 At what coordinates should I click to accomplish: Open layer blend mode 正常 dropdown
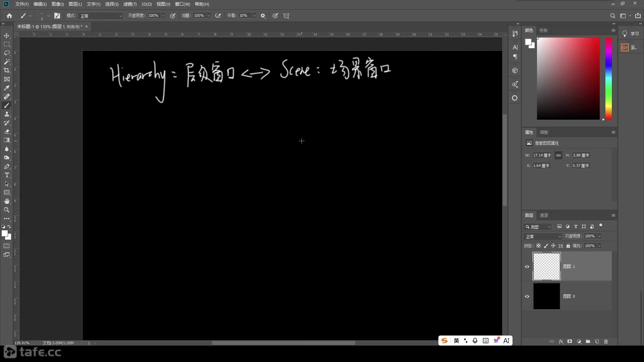point(543,236)
